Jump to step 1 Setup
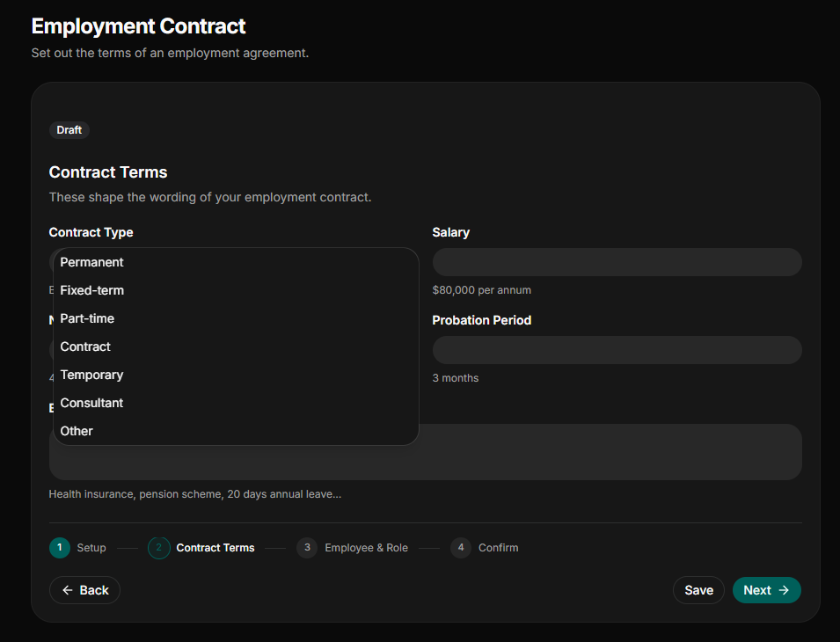The width and height of the screenshot is (840, 642). (77, 548)
